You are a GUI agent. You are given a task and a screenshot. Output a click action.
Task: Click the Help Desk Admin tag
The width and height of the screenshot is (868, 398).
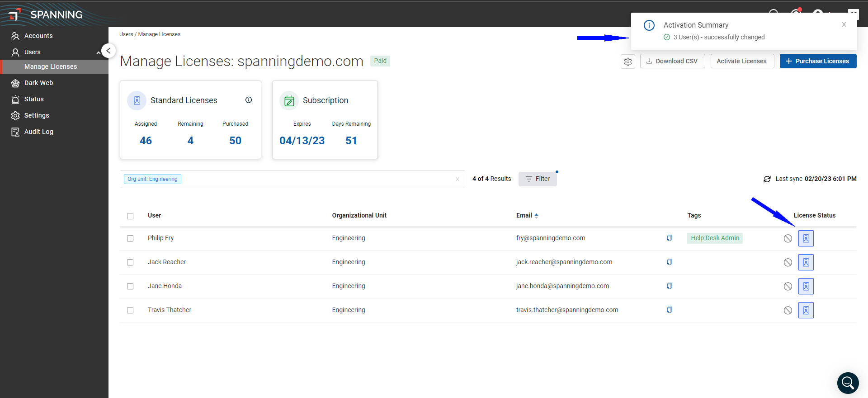tap(715, 238)
